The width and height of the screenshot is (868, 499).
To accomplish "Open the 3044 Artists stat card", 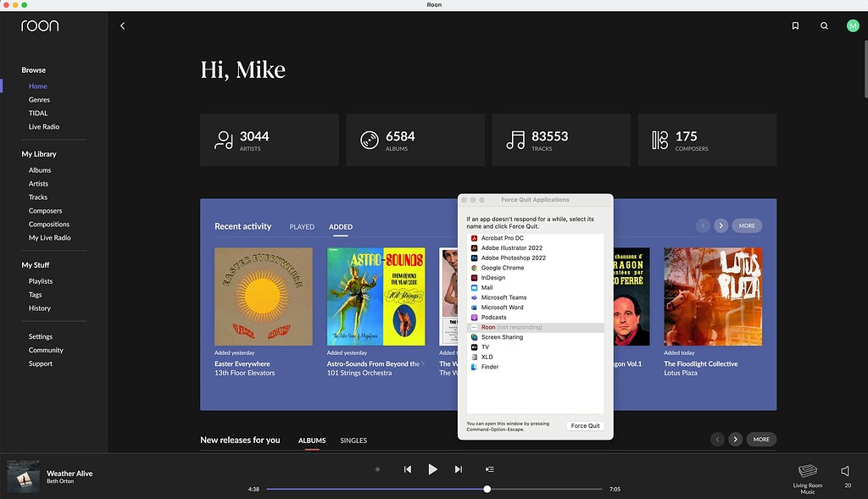I will (270, 140).
